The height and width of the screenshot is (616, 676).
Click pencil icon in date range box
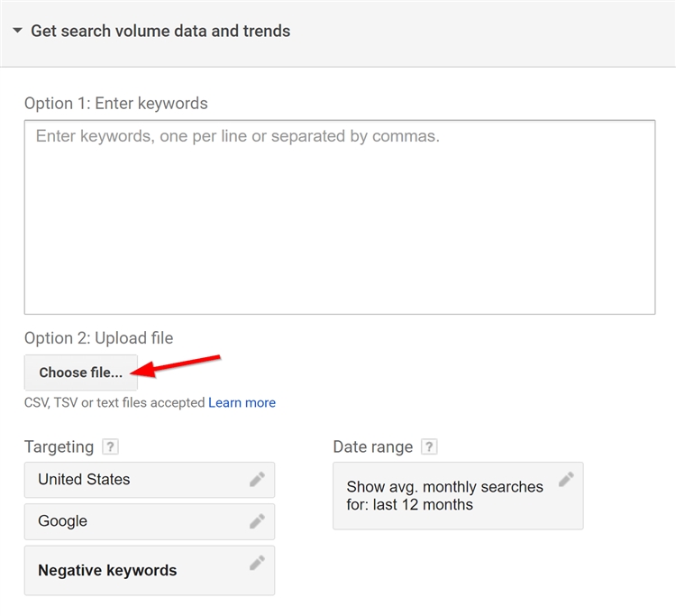(566, 479)
